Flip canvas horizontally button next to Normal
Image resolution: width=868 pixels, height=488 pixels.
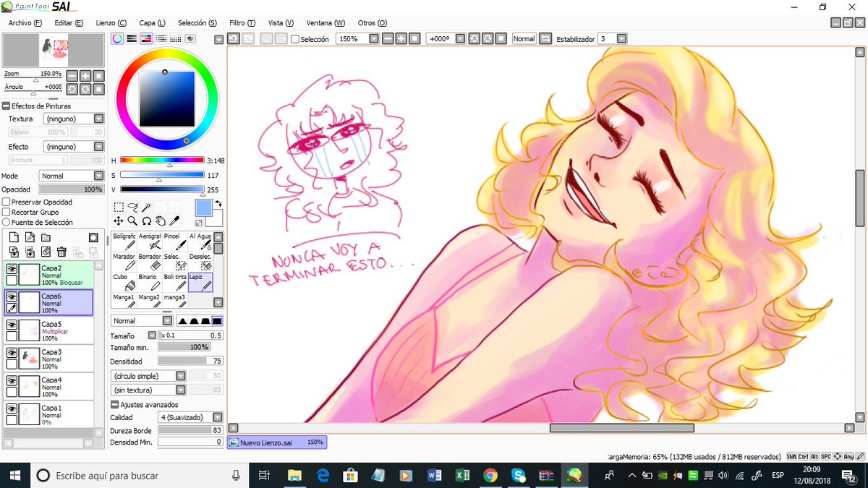545,38
